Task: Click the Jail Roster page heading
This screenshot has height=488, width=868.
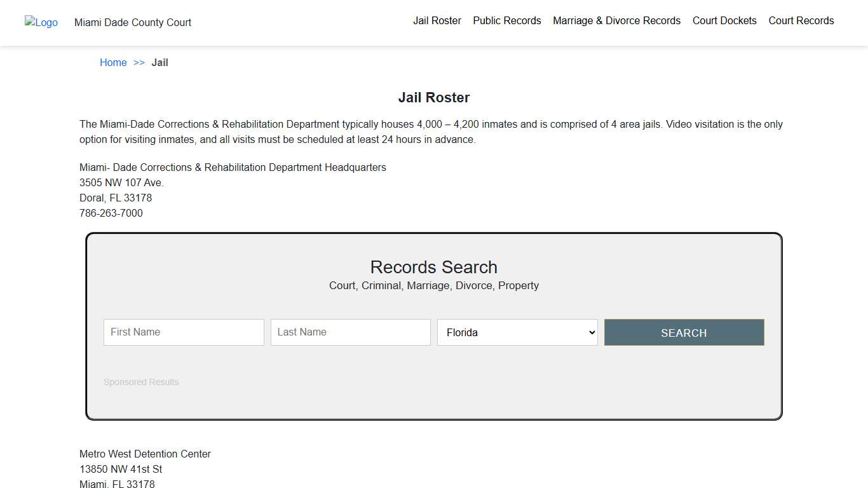Action: (434, 97)
